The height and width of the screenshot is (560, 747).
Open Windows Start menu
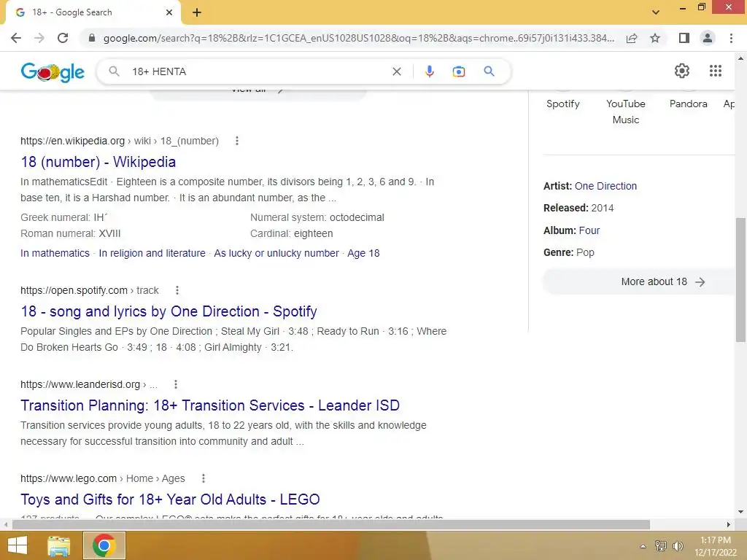pyautogui.click(x=18, y=545)
